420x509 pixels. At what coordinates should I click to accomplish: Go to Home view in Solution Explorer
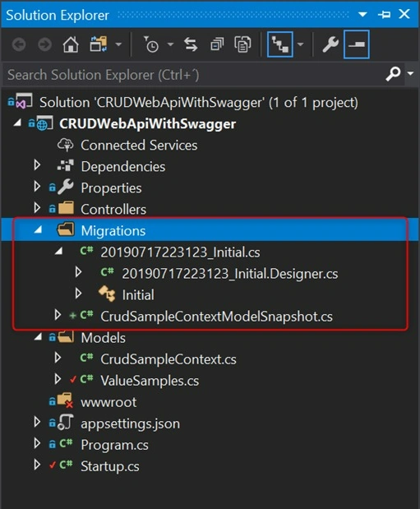pyautogui.click(x=71, y=44)
